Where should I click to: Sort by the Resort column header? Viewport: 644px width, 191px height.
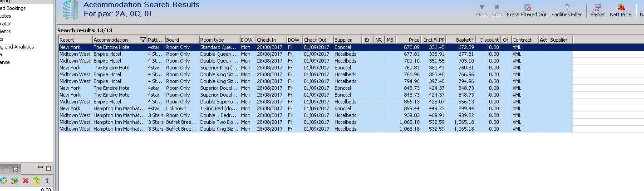(x=75, y=40)
